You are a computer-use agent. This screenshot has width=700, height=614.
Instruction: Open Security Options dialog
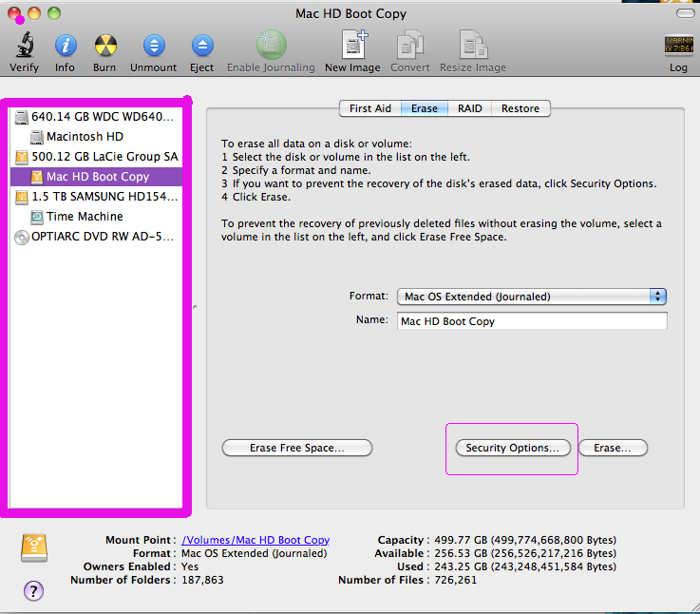click(x=513, y=448)
